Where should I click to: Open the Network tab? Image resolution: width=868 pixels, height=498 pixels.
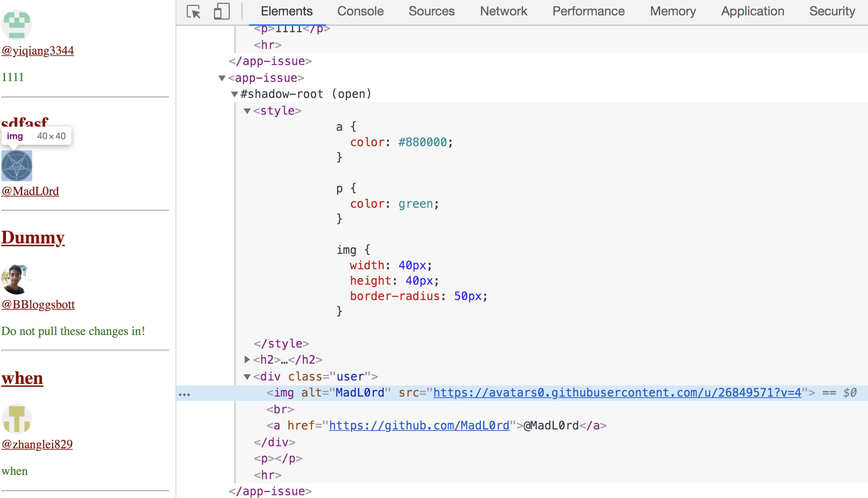(503, 11)
